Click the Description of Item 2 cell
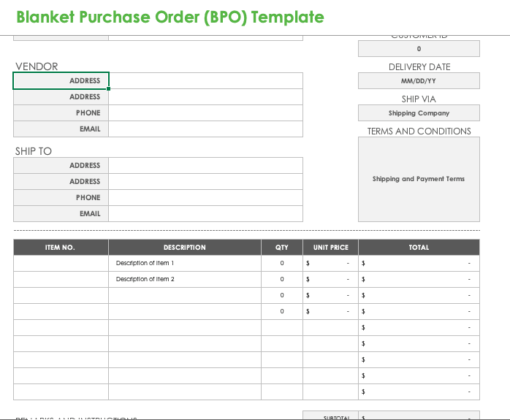This screenshot has height=420, width=510. (x=185, y=279)
